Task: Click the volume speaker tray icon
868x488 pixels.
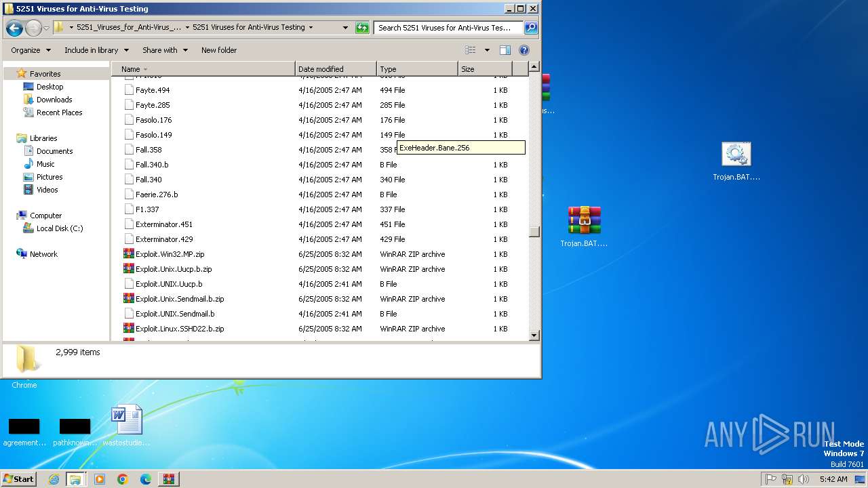Action: point(804,479)
